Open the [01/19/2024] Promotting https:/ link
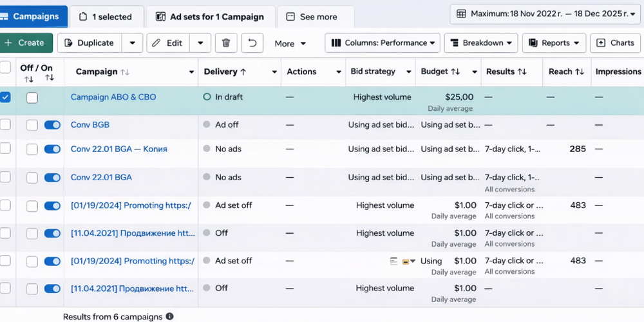The width and height of the screenshot is (644, 322). (132, 261)
